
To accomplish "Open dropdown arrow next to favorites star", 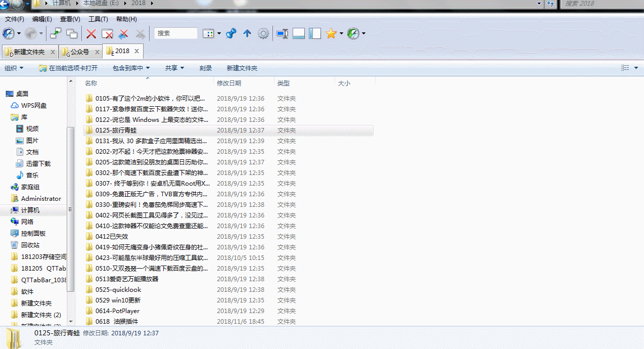I will pos(341,34).
